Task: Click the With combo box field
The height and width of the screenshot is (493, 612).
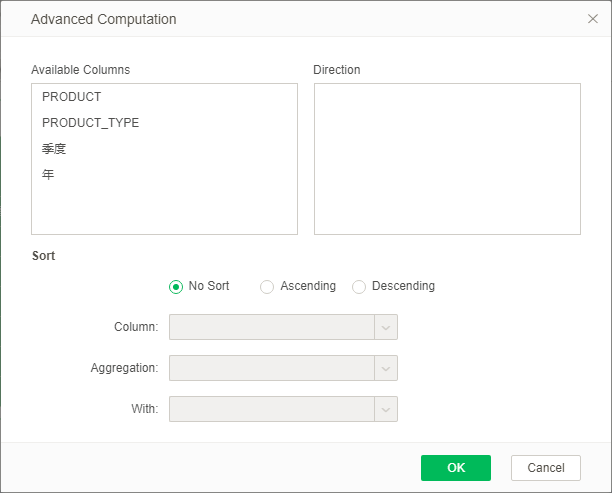Action: coord(271,409)
